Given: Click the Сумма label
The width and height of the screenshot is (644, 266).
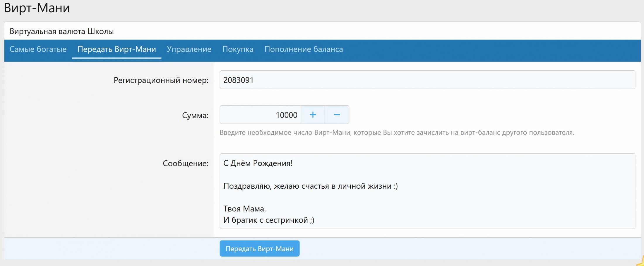Looking at the screenshot, I should pyautogui.click(x=195, y=115).
